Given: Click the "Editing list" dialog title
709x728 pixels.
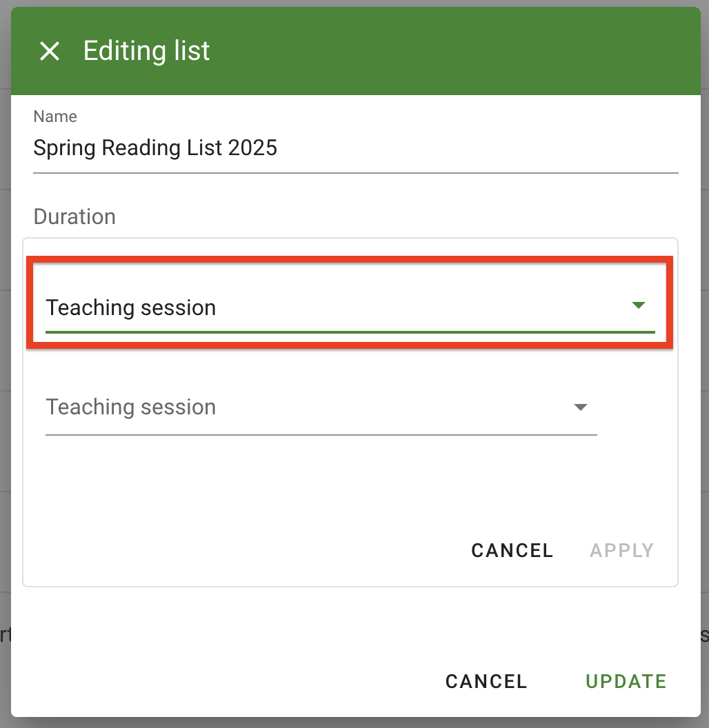Looking at the screenshot, I should [146, 51].
